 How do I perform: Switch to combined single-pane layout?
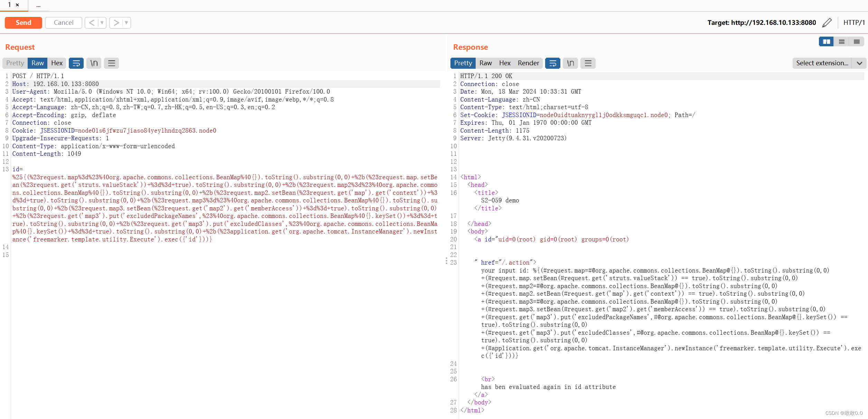coord(856,42)
